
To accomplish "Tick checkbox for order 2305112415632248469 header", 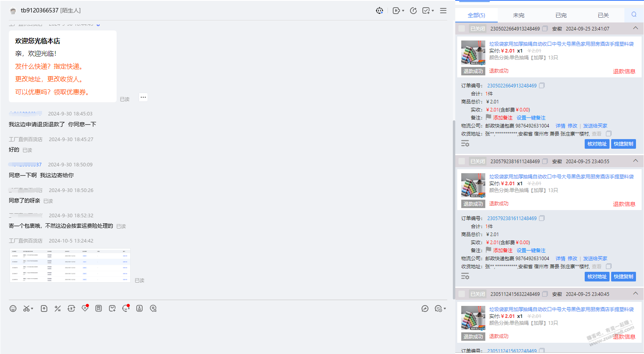I will pyautogui.click(x=462, y=294).
